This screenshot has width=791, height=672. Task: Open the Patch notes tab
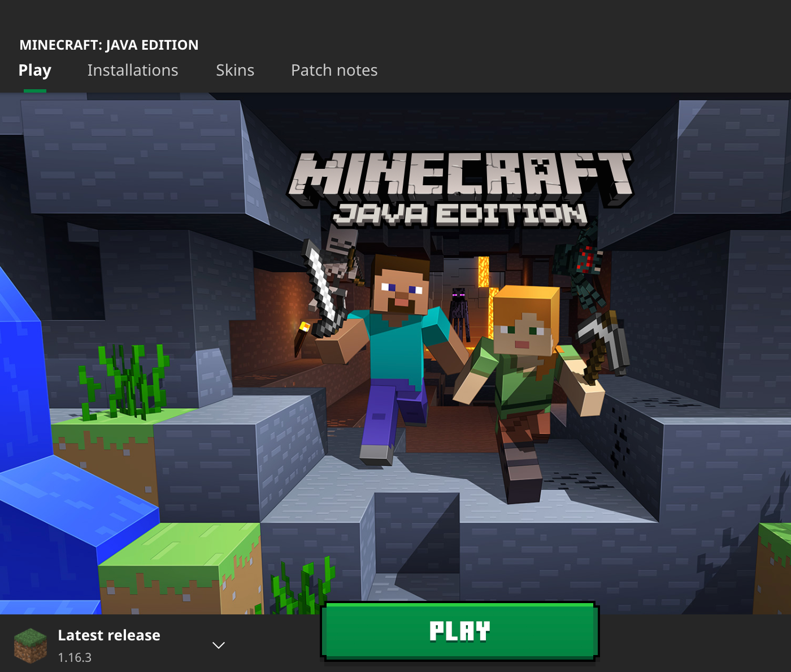coord(334,71)
